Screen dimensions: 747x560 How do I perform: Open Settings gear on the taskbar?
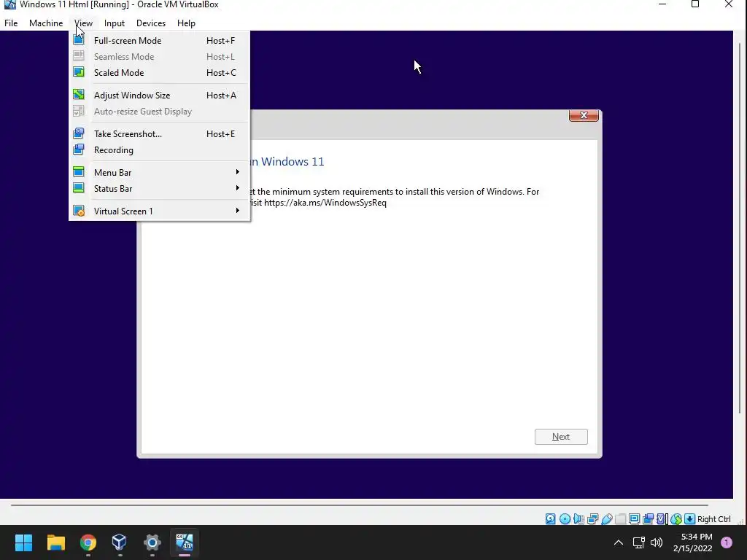(152, 542)
